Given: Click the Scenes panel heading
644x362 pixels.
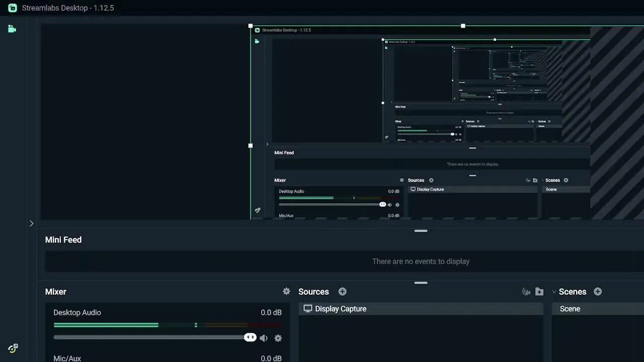Looking at the screenshot, I should tap(573, 292).
